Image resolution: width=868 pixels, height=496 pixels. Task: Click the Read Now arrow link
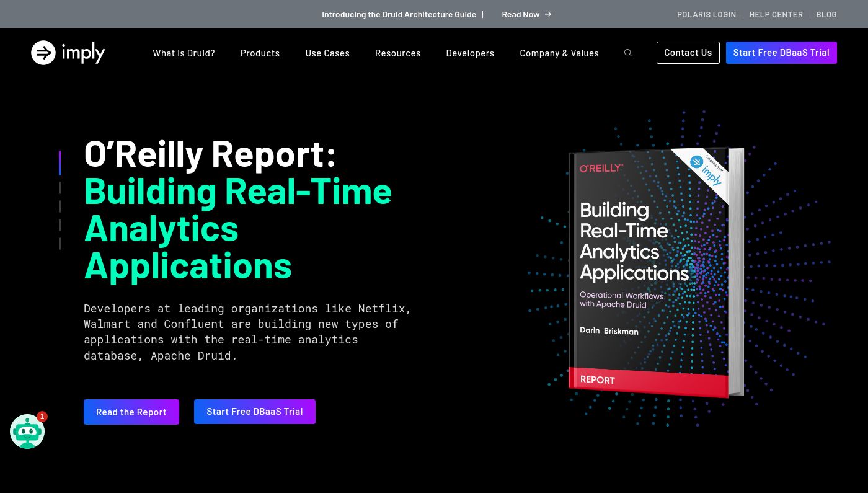(x=526, y=14)
